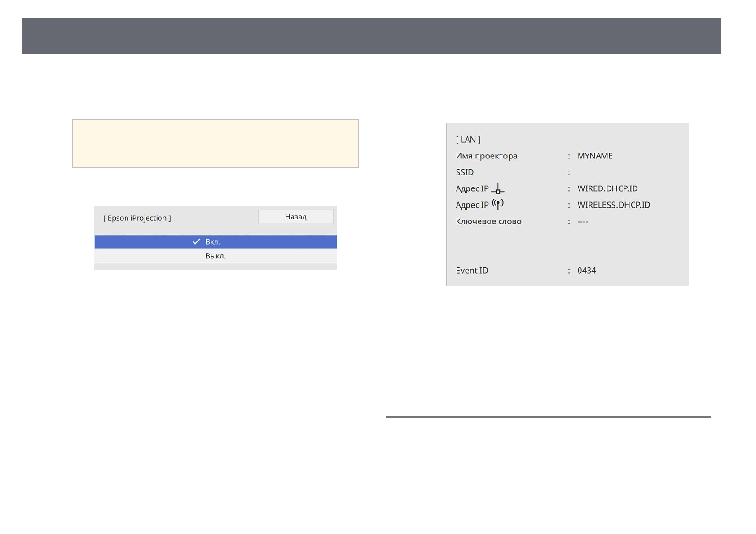Click the pale yellow note box
Viewport: 756px width, 534px height.
[x=215, y=144]
